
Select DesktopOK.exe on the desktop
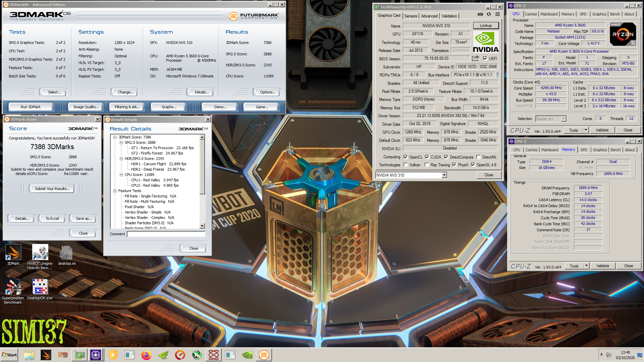click(x=40, y=289)
